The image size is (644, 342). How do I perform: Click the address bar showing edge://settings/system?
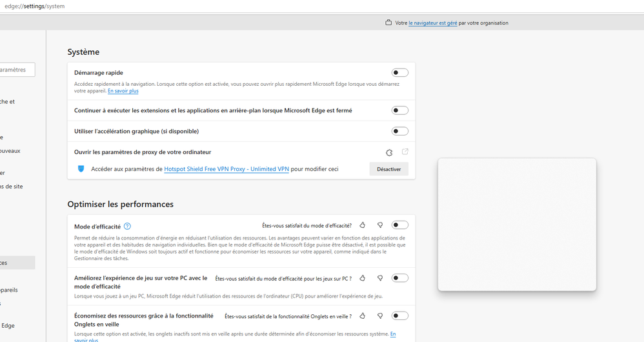click(34, 6)
